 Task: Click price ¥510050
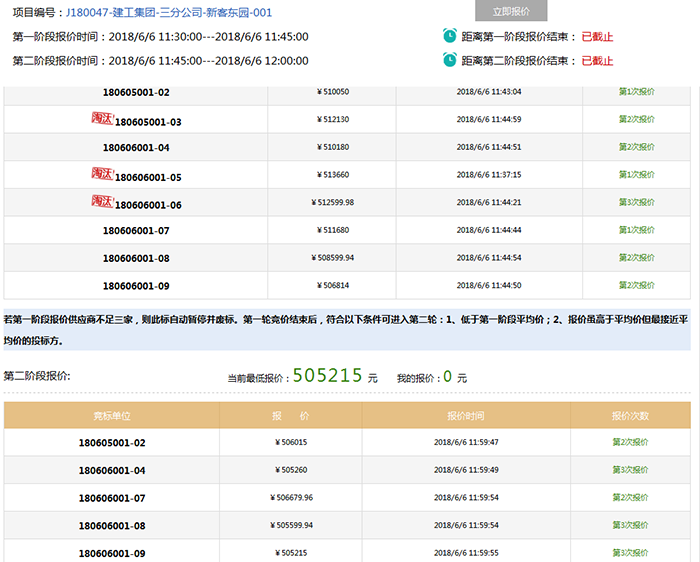333,92
